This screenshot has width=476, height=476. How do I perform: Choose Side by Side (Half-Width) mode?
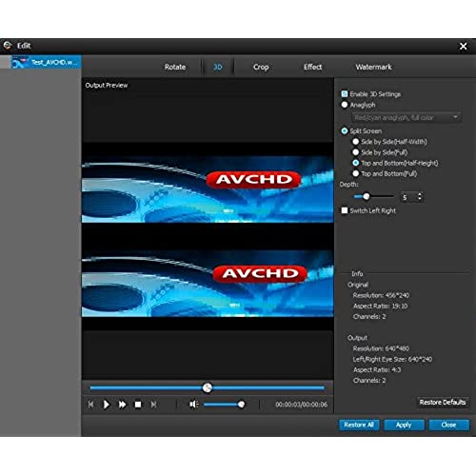pyautogui.click(x=356, y=142)
